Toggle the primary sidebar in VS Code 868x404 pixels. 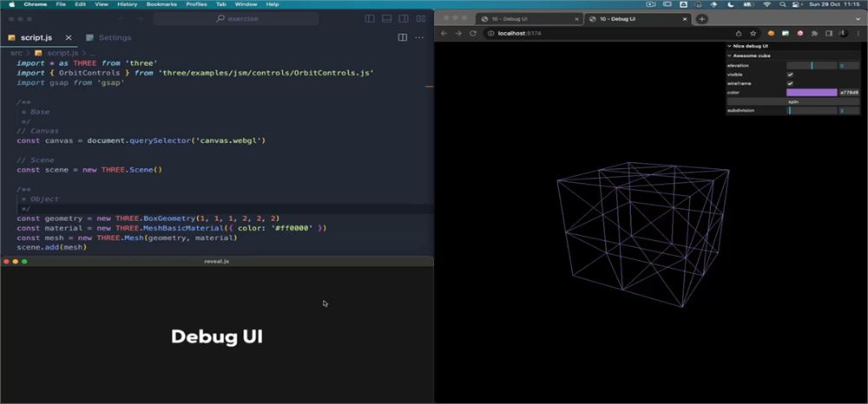(x=370, y=19)
